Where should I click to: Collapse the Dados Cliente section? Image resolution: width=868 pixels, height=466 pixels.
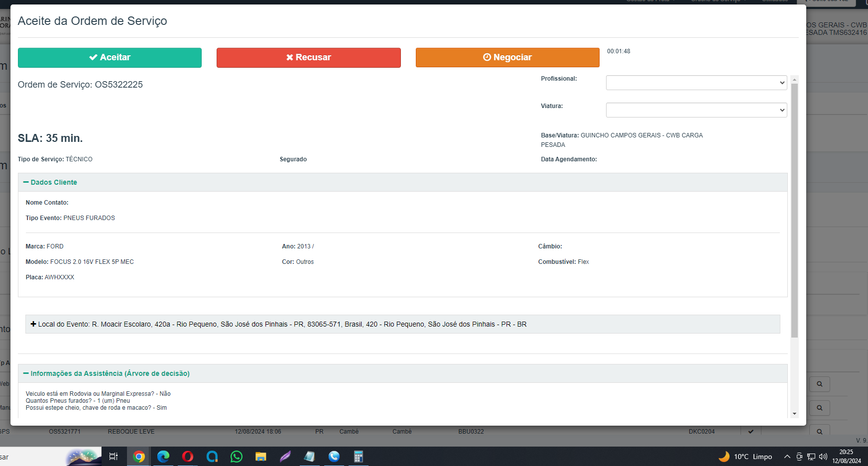point(50,182)
